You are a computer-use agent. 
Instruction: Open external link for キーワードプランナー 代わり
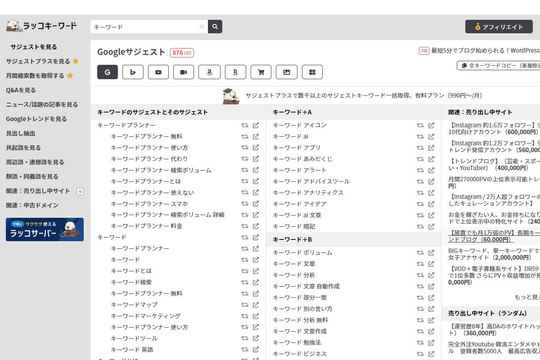coord(256,159)
